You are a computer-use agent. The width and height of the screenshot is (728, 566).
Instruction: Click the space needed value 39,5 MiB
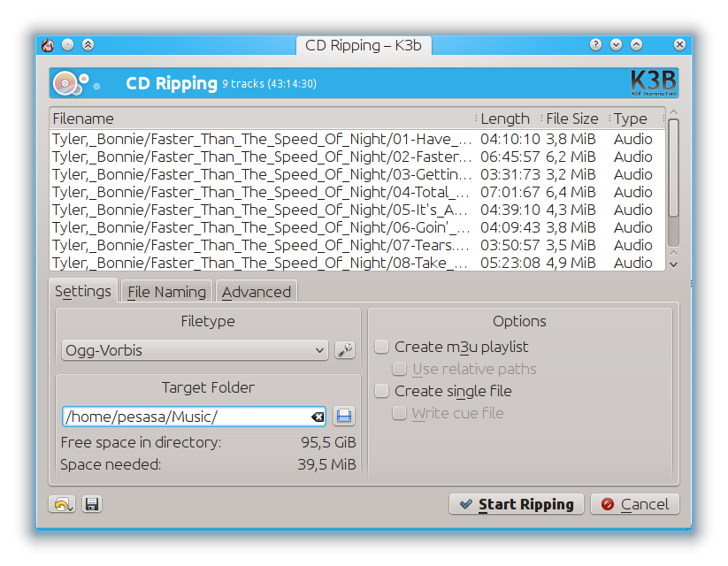click(327, 464)
